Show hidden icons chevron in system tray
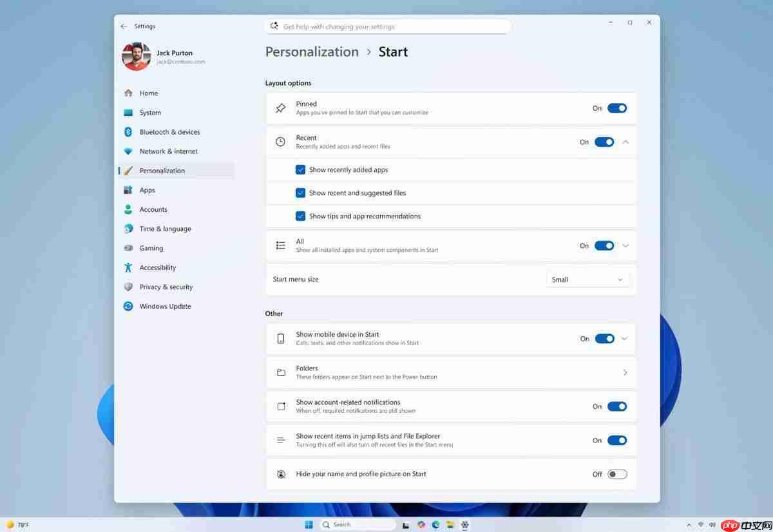Viewport: 773px width, 532px height. pyautogui.click(x=689, y=525)
